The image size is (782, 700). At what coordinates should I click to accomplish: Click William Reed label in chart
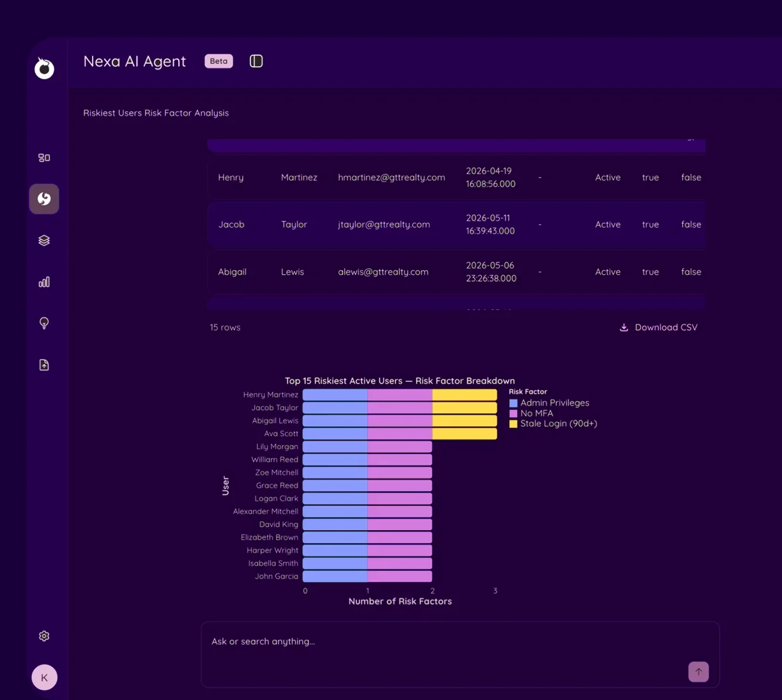point(275,460)
